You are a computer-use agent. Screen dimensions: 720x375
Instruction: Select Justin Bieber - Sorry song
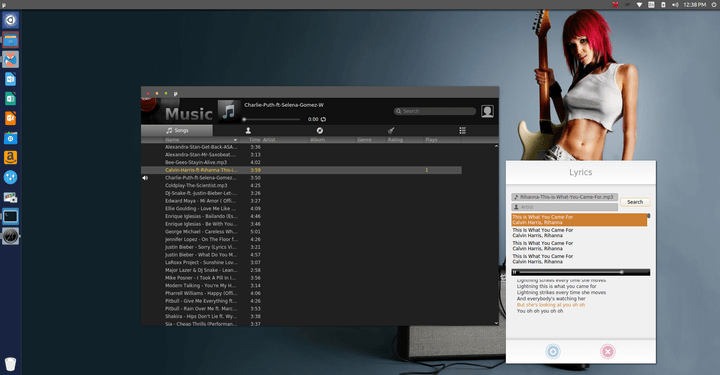point(301,247)
